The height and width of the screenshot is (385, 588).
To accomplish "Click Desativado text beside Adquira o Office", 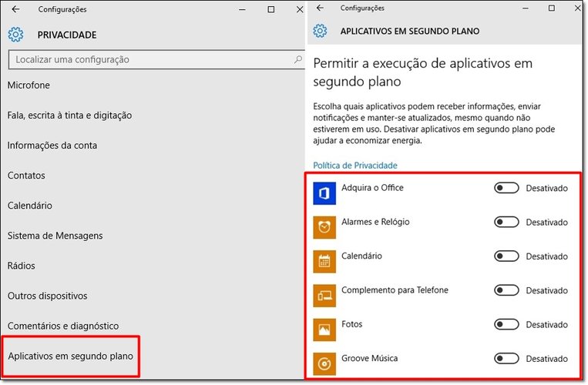I will pos(546,188).
